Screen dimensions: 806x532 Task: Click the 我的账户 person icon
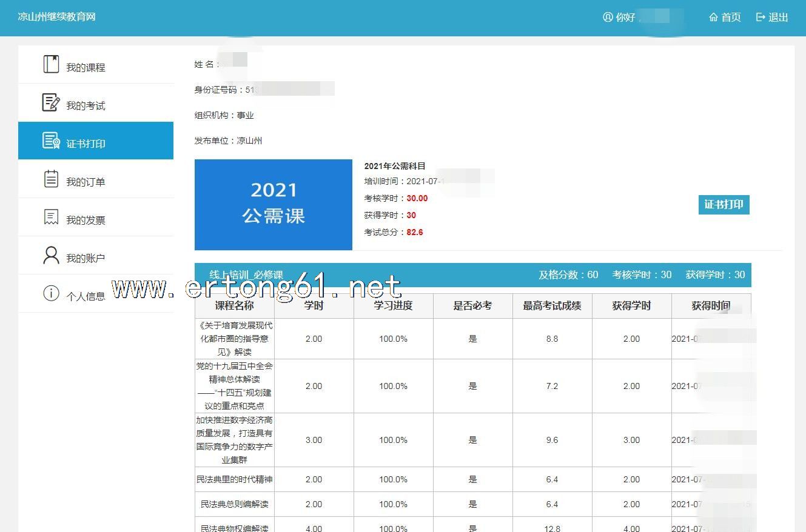(52, 255)
